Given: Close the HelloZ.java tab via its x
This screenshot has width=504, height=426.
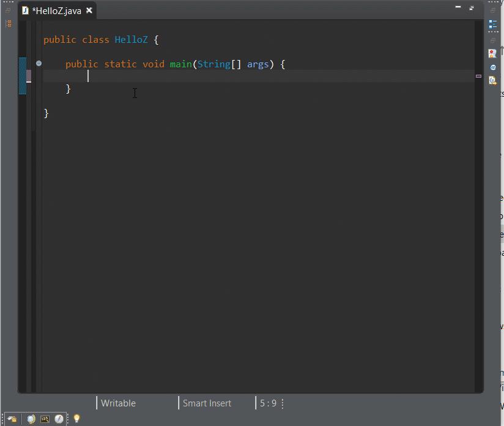Looking at the screenshot, I should pyautogui.click(x=89, y=10).
